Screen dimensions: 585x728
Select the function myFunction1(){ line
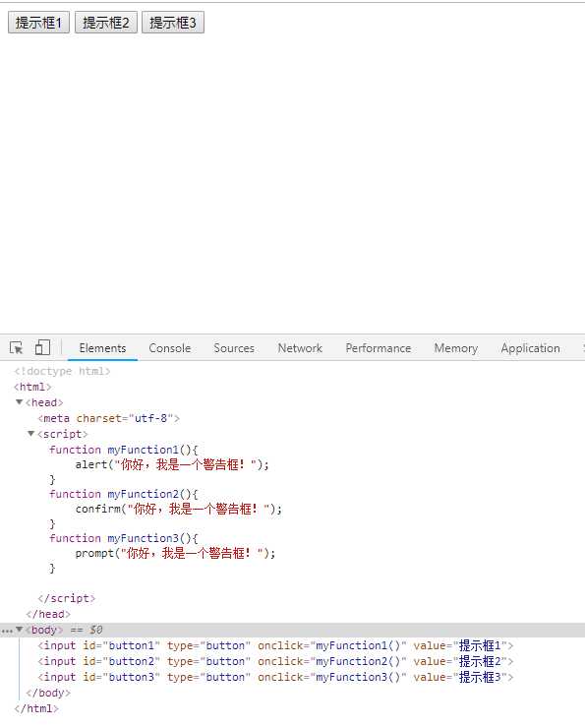coord(124,450)
